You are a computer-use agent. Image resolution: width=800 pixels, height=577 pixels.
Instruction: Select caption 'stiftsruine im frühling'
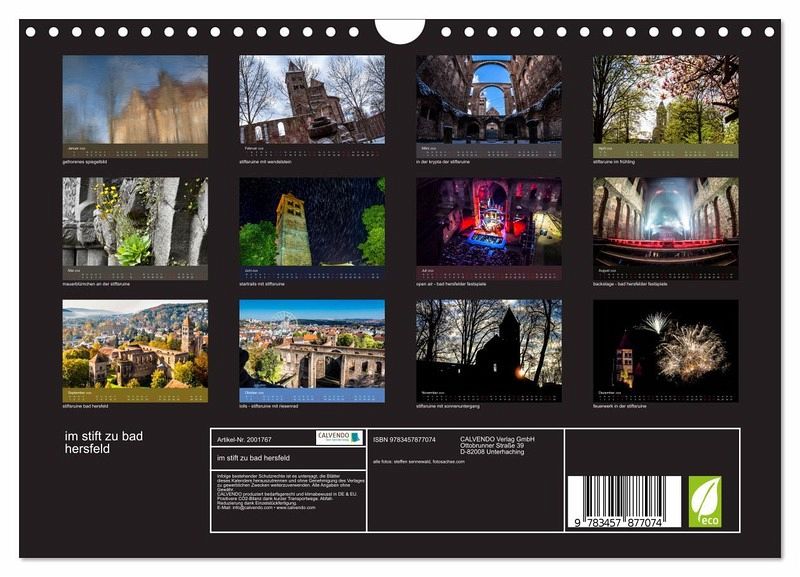[614, 162]
